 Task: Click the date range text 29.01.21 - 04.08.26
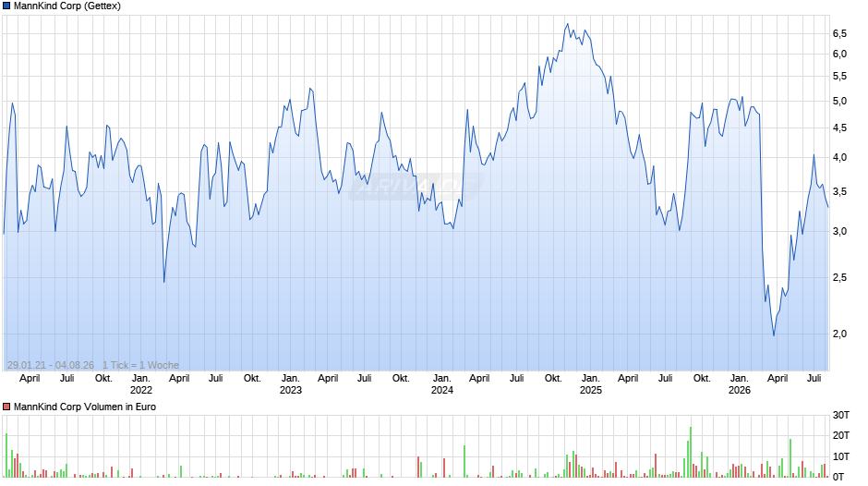[x=51, y=365]
